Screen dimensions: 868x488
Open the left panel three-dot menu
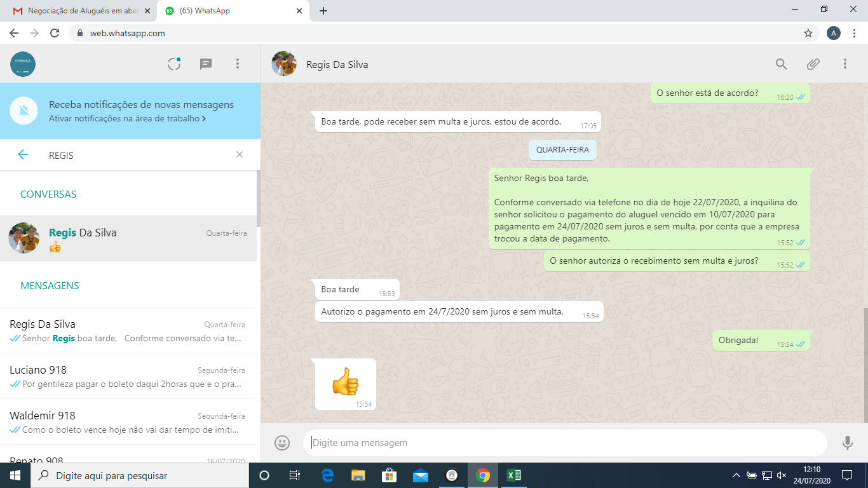(x=237, y=64)
